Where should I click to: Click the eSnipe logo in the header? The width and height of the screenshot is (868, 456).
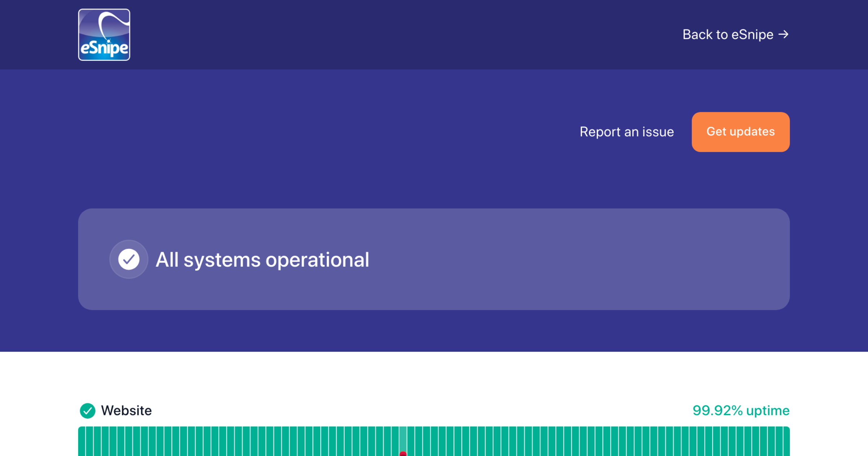click(x=104, y=35)
